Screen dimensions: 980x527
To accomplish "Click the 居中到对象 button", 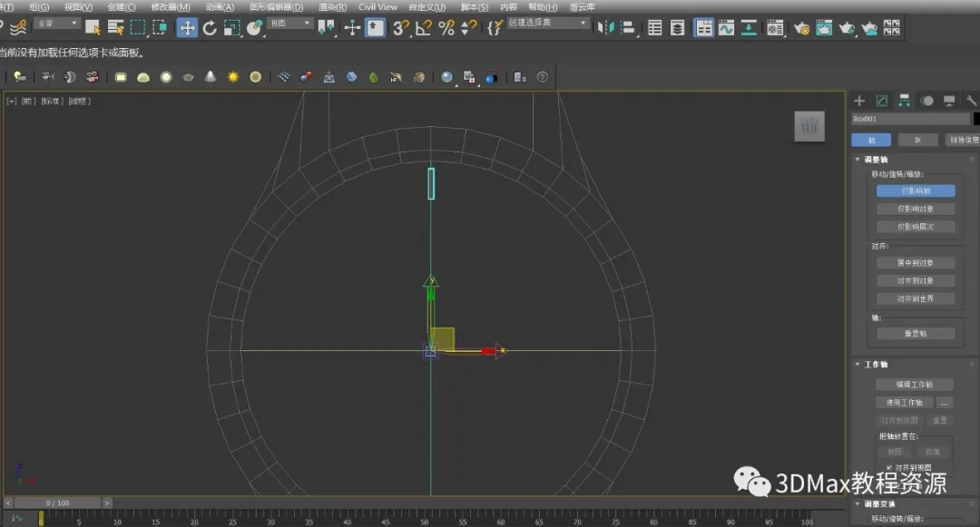I will pyautogui.click(x=916, y=263).
